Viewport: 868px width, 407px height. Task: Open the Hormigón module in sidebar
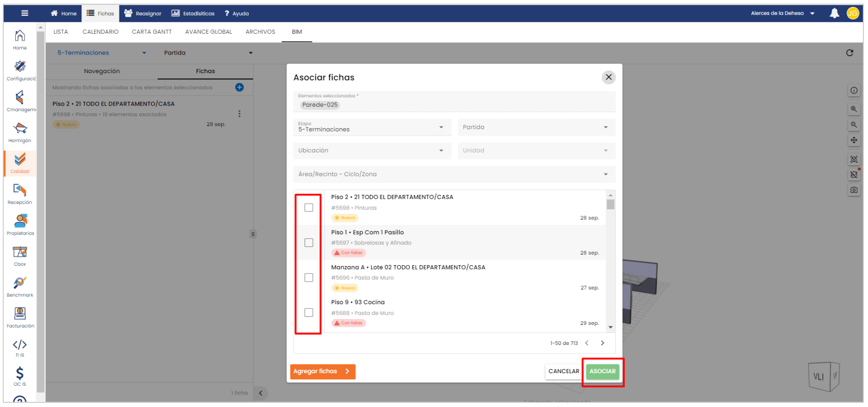(x=20, y=132)
